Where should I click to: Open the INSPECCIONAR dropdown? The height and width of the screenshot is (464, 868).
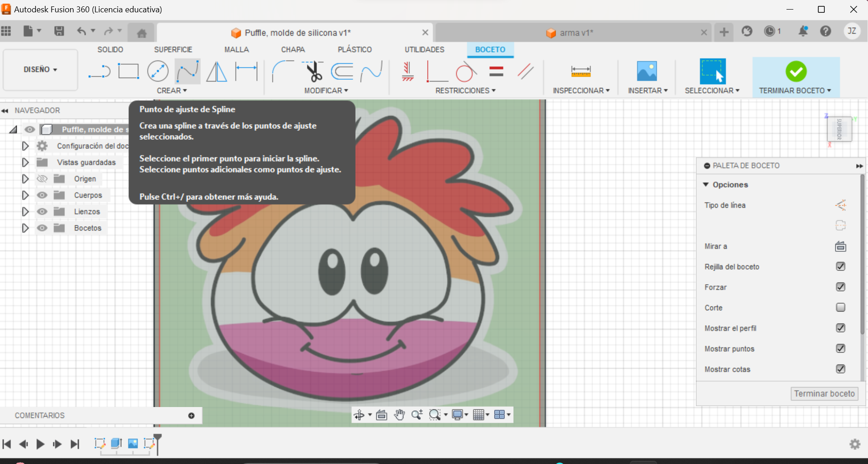[581, 91]
